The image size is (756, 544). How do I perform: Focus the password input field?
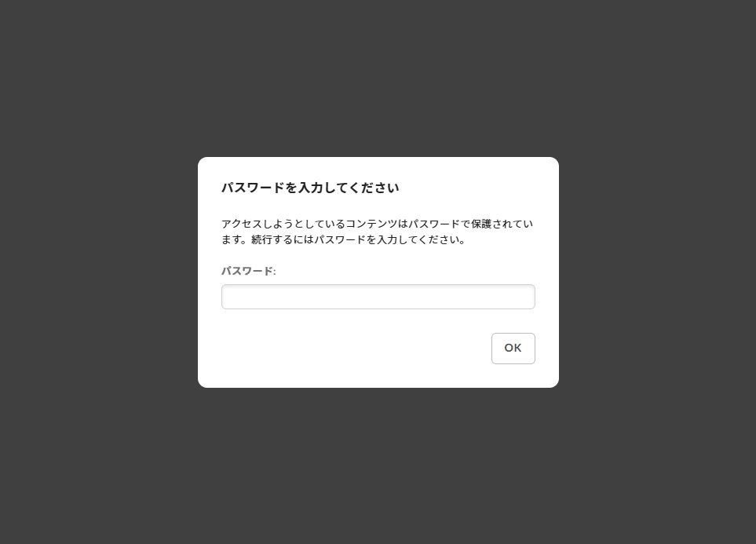tap(378, 297)
